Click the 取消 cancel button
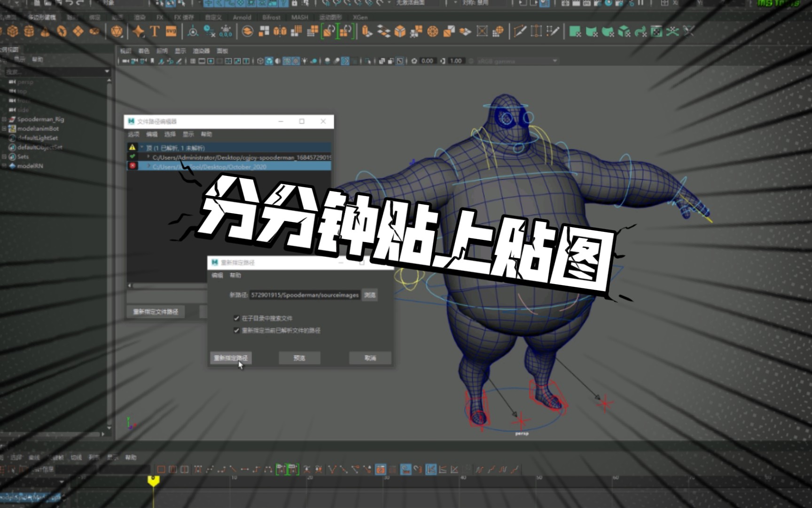The width and height of the screenshot is (812, 508). click(x=370, y=358)
